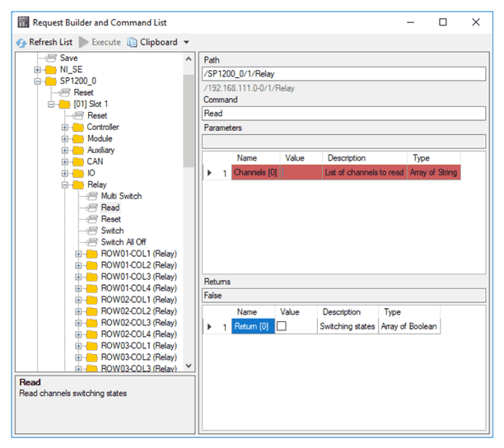Select the Reset command under Slot 1
This screenshot has height=448, width=504.
coord(97,115)
